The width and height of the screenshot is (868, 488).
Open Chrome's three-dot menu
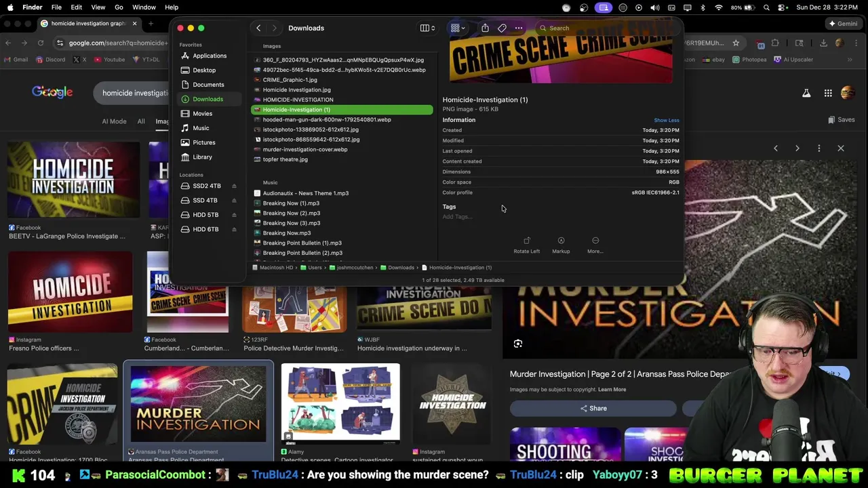(856, 43)
